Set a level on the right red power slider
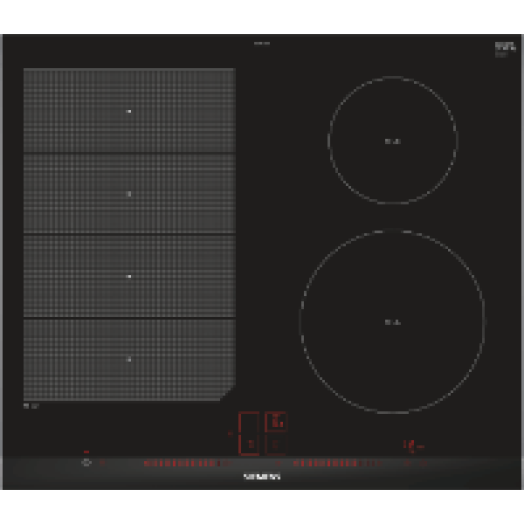The height and width of the screenshot is (524, 524). click(338, 463)
